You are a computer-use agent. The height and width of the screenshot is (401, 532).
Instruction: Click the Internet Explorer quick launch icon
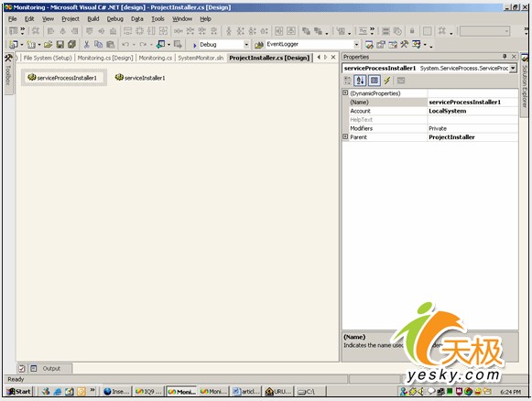pos(58,392)
